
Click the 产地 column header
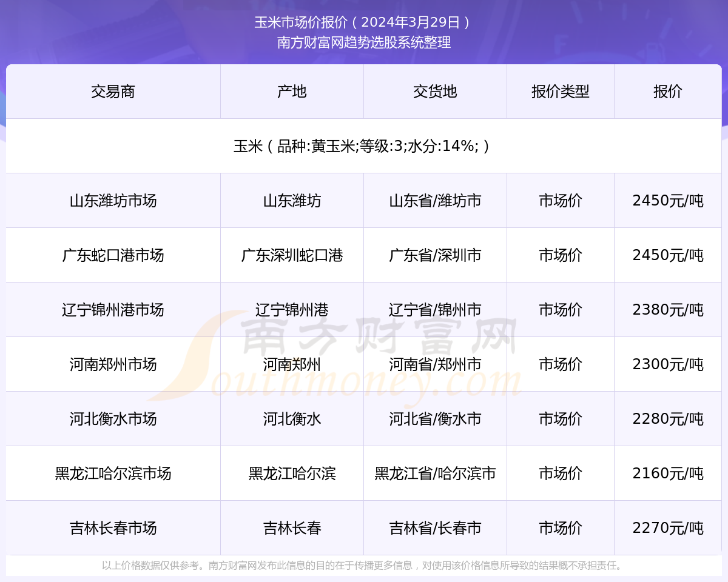click(292, 92)
